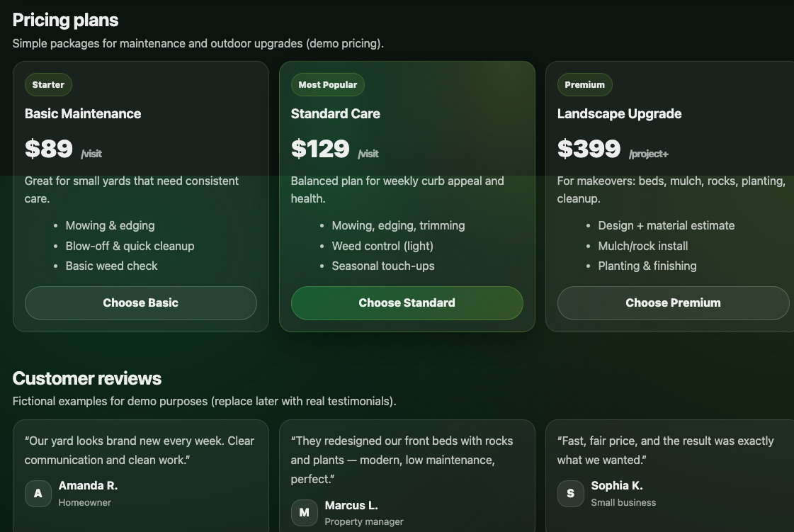Click the Choose Basic button

[x=140, y=303]
